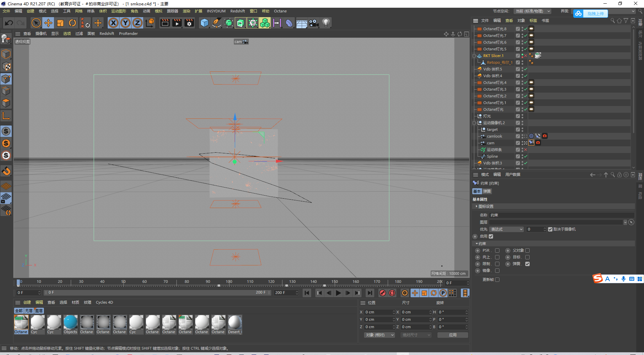This screenshot has height=355, width=644.
Task: Toggle the 取决于摄像机 checkbox
Action: [x=550, y=229]
